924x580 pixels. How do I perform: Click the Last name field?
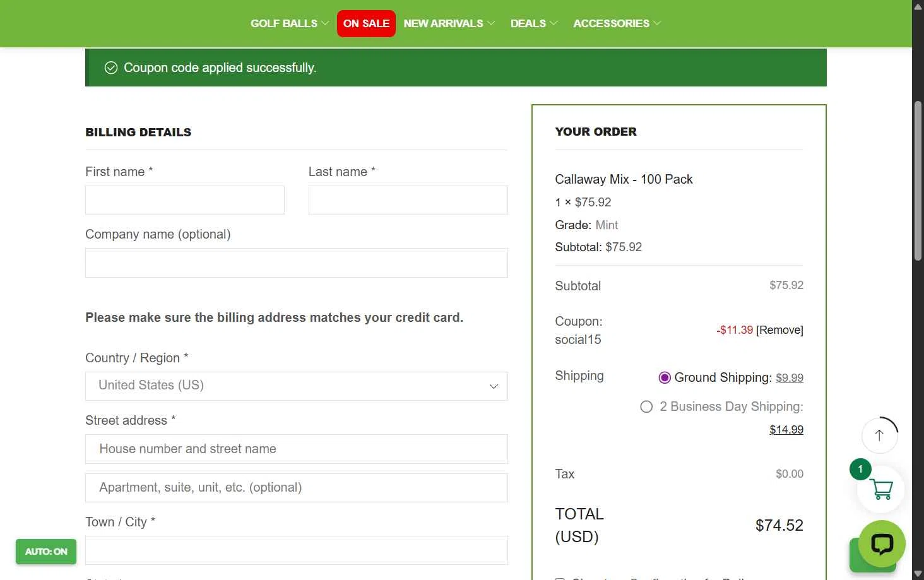coord(408,200)
